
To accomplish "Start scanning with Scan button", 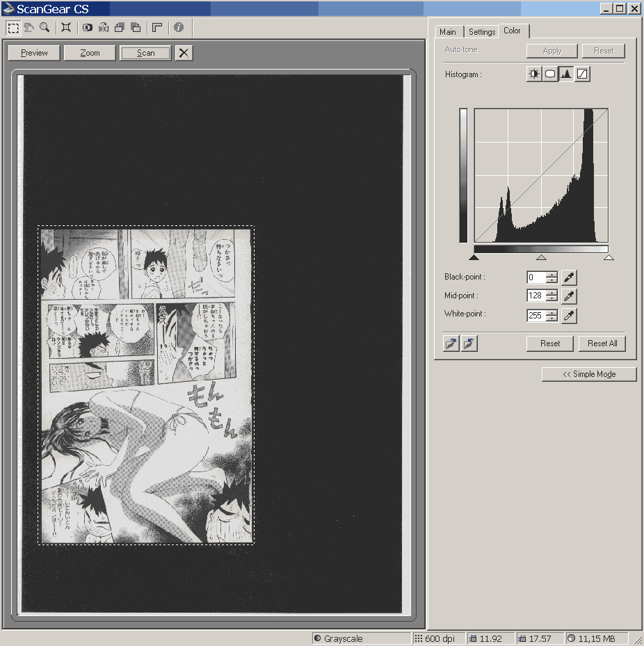I will [145, 53].
